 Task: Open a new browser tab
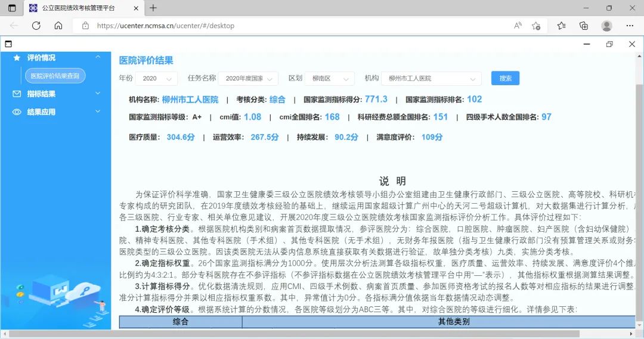tap(153, 8)
